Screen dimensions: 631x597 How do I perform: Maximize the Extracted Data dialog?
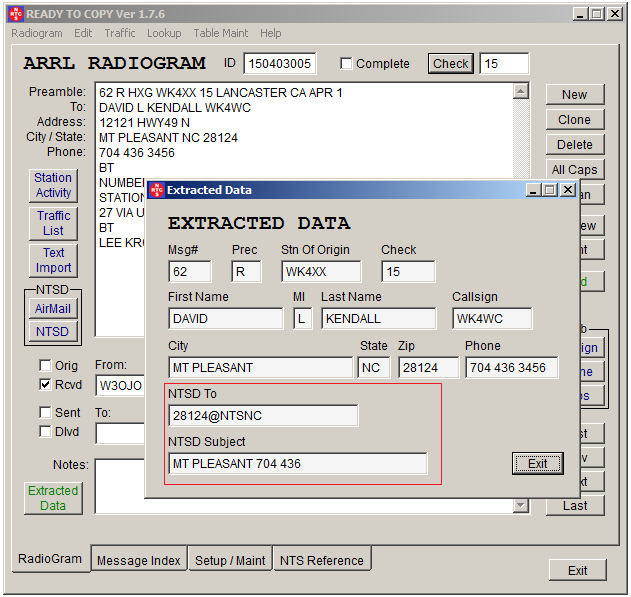(550, 189)
